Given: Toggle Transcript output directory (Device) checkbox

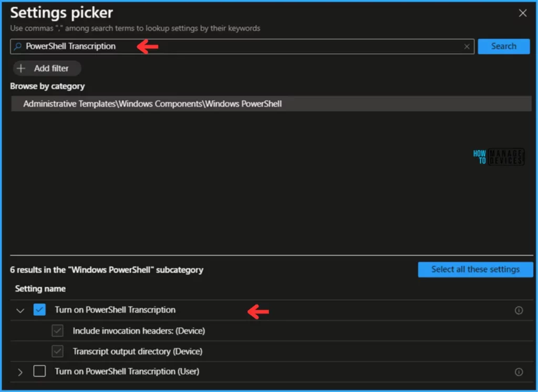Looking at the screenshot, I should tap(57, 352).
